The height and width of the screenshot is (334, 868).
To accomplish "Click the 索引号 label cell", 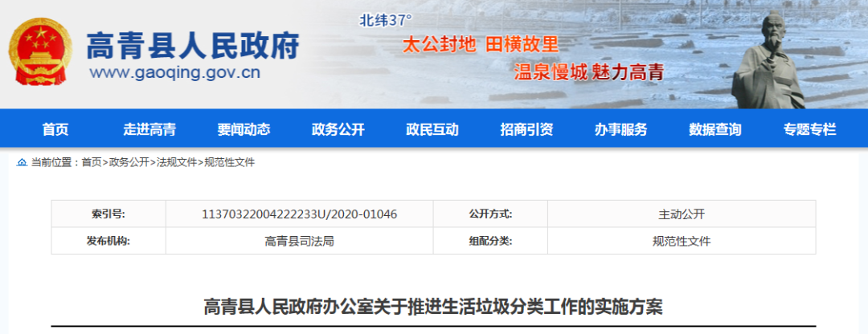I will pos(108,214).
